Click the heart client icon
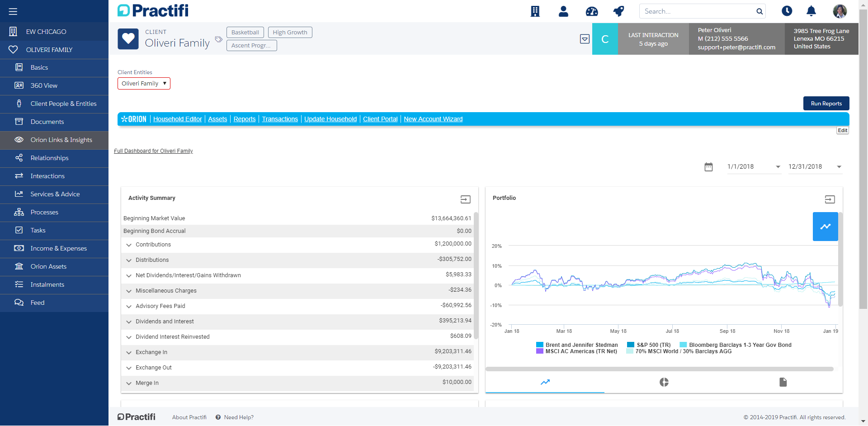The width and height of the screenshot is (868, 426). tap(128, 39)
